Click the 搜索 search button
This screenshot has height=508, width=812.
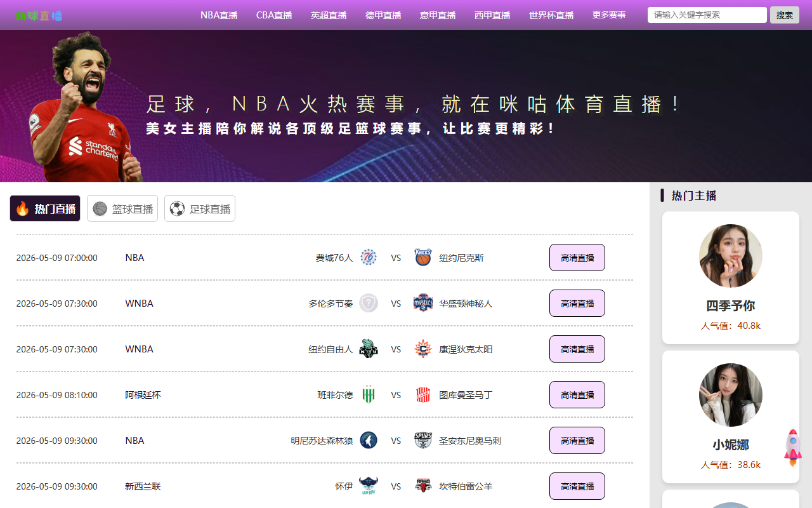pyautogui.click(x=785, y=15)
